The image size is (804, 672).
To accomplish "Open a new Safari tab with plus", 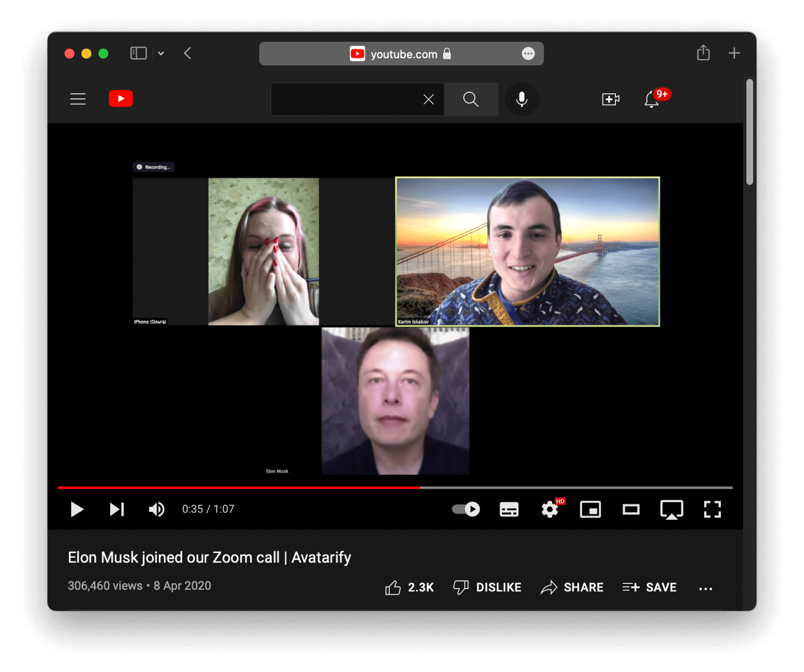I will [734, 53].
